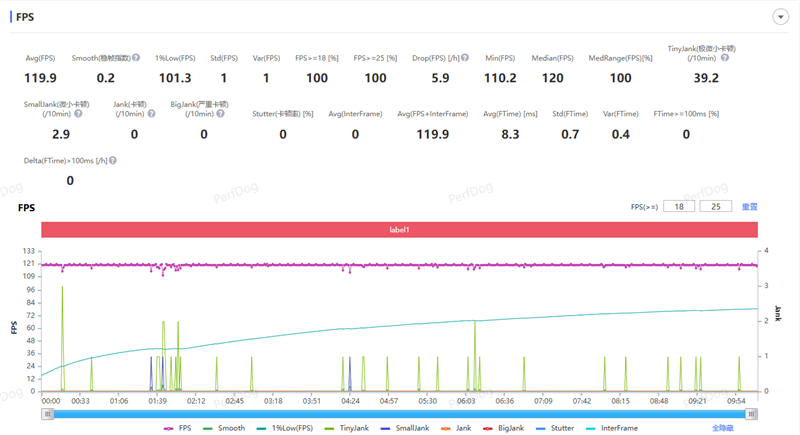
Task: Click the FPS threshold field showing 18
Action: [680, 206]
